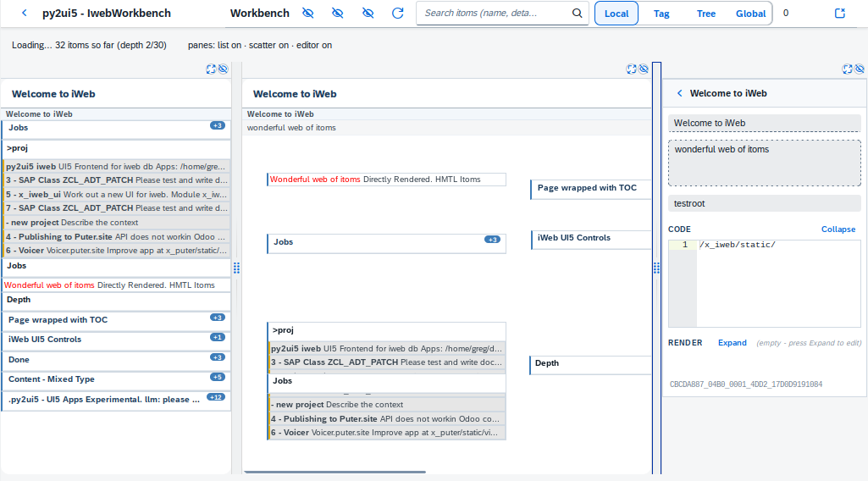Screen dimensions: 868x481
Task: Switch to the Local mode tab
Action: point(616,14)
